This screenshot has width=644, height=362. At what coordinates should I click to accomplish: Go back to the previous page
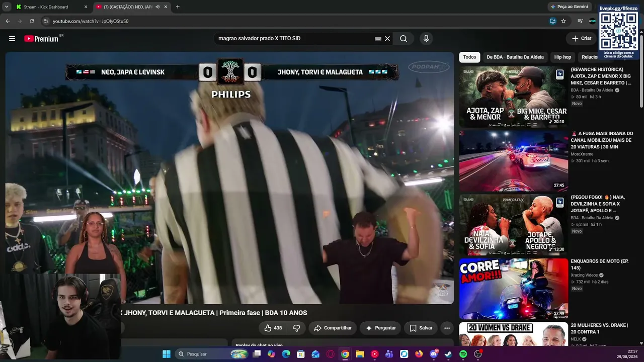[x=8, y=21]
